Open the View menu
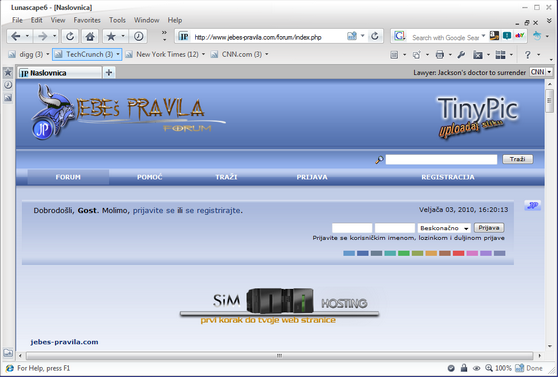 click(x=58, y=20)
